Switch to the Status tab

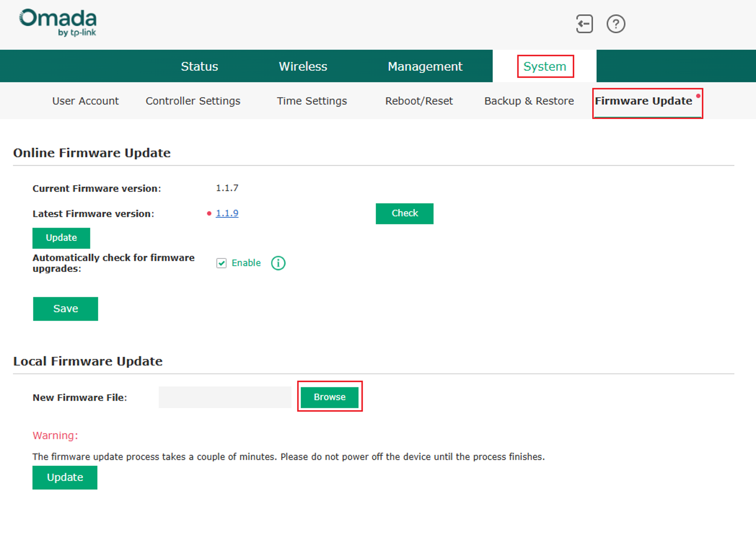[199, 66]
